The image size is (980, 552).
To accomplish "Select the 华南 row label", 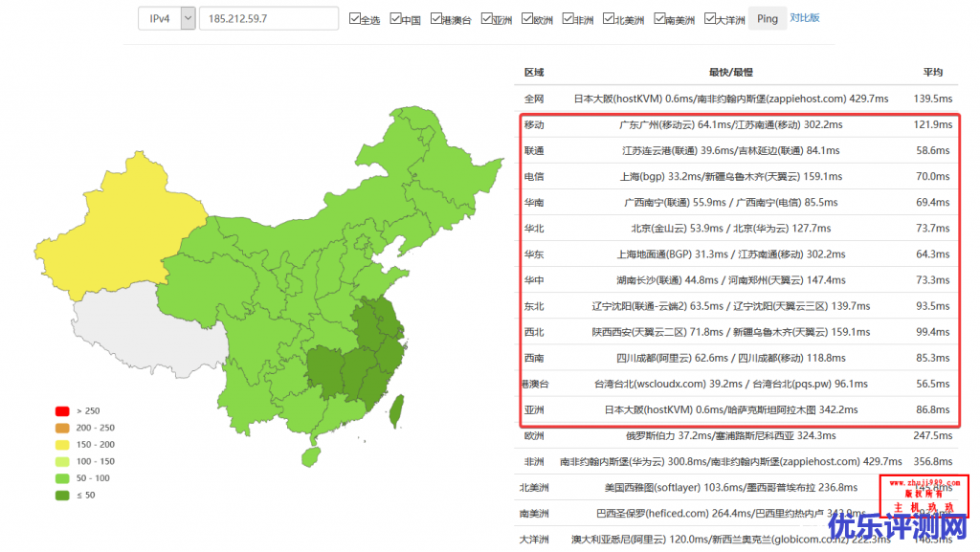I will 534,202.
